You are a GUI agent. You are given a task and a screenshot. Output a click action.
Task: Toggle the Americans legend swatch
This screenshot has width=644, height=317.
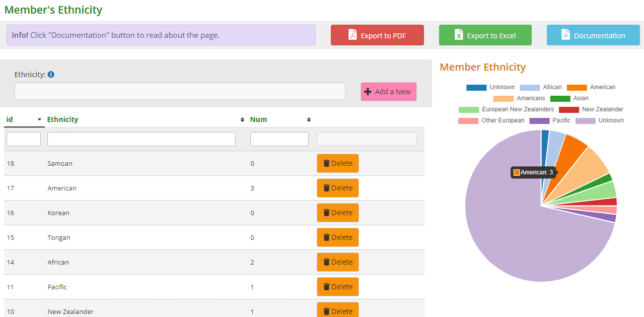[x=504, y=98]
